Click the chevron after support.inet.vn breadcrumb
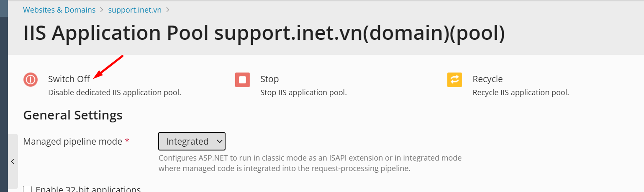Image resolution: width=644 pixels, height=192 pixels. (168, 10)
